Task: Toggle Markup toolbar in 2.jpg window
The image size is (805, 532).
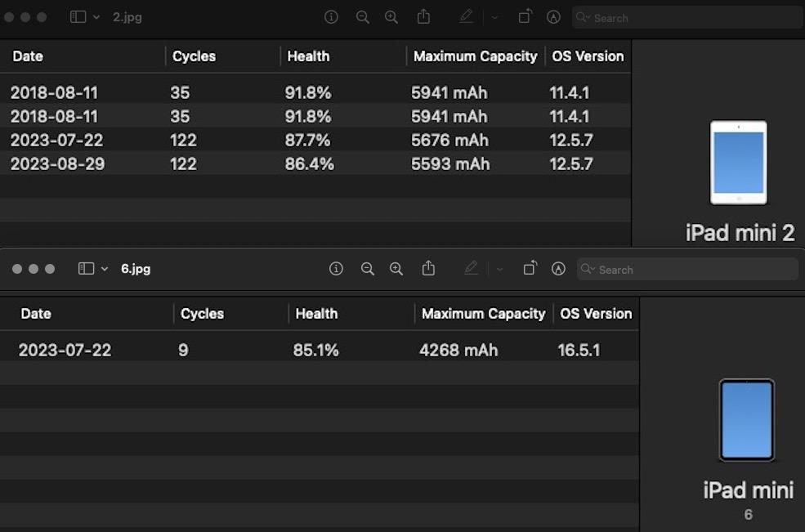Action: pos(553,17)
